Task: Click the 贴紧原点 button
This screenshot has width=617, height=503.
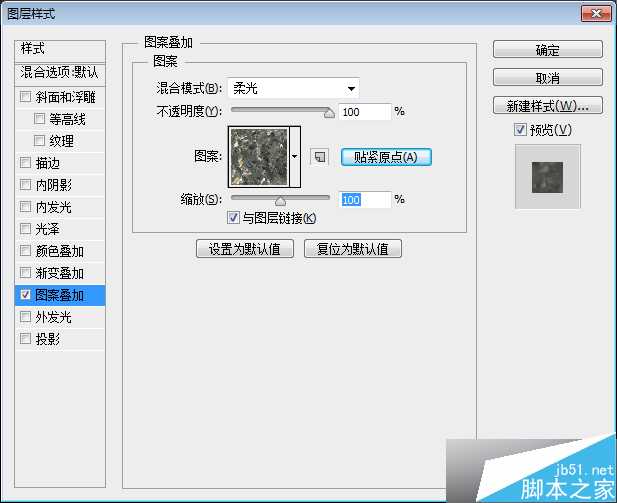Action: point(385,157)
